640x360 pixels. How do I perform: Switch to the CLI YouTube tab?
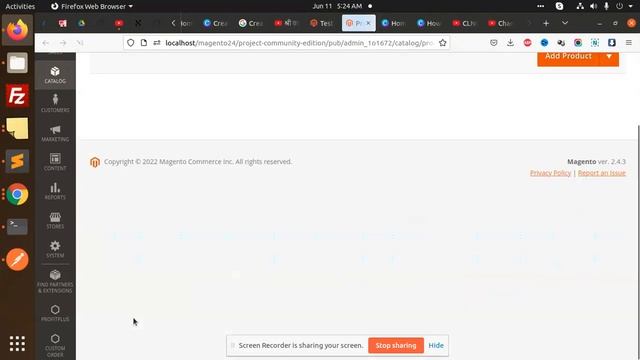click(464, 23)
